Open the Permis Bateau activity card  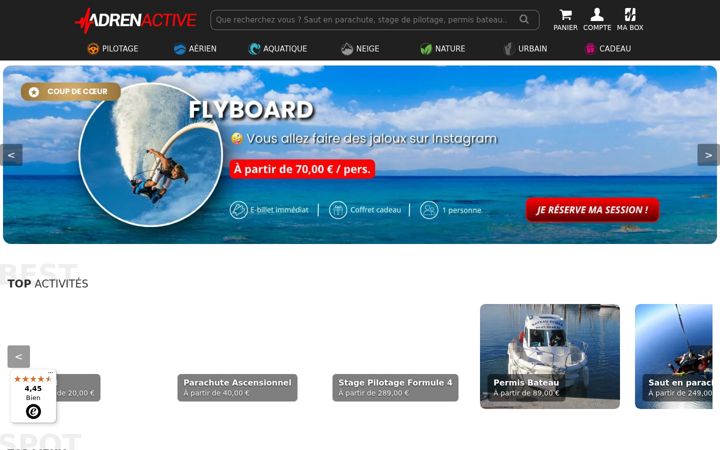pyautogui.click(x=550, y=356)
